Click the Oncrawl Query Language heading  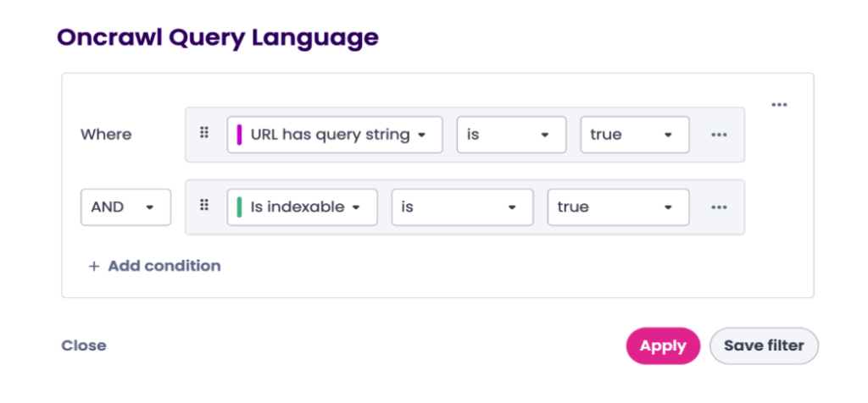coord(218,37)
